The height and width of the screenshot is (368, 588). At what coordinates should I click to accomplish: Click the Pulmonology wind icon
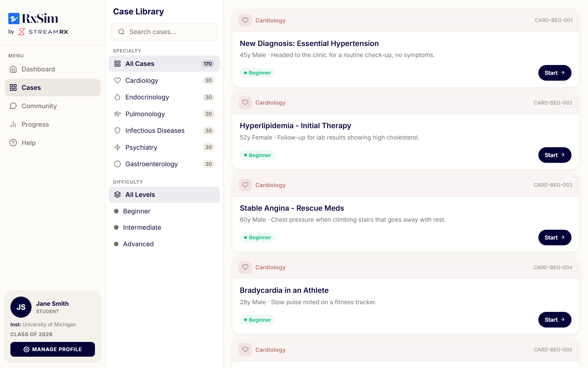pyautogui.click(x=118, y=114)
